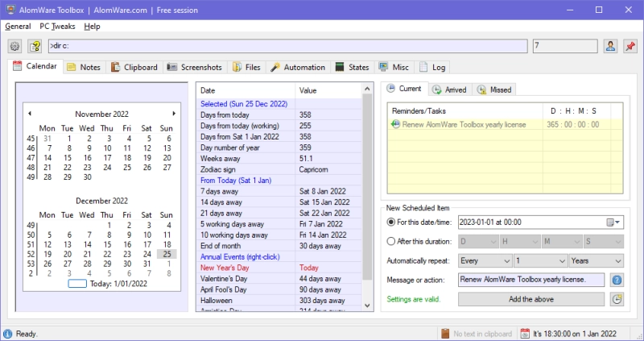The image size is (644, 341).
Task: Select the Zodiac sign row
Action: (279, 169)
